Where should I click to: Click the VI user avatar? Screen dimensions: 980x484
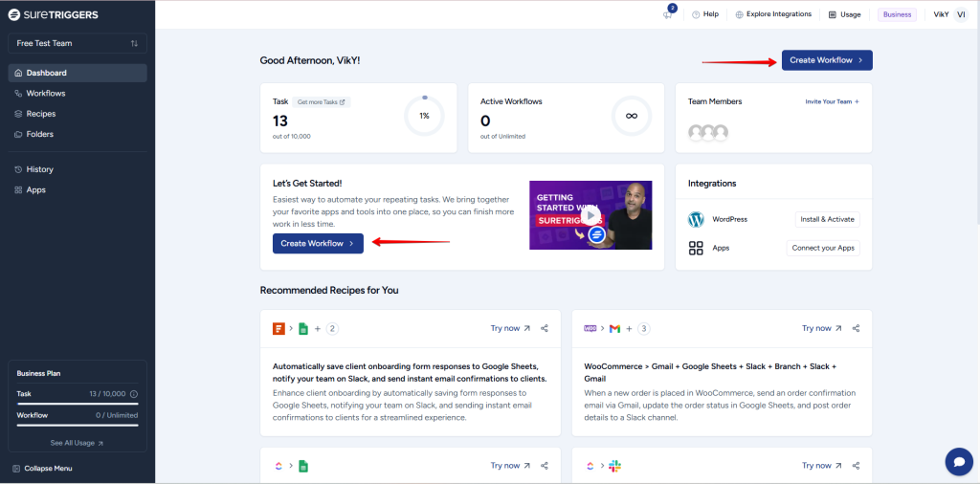[x=961, y=14]
